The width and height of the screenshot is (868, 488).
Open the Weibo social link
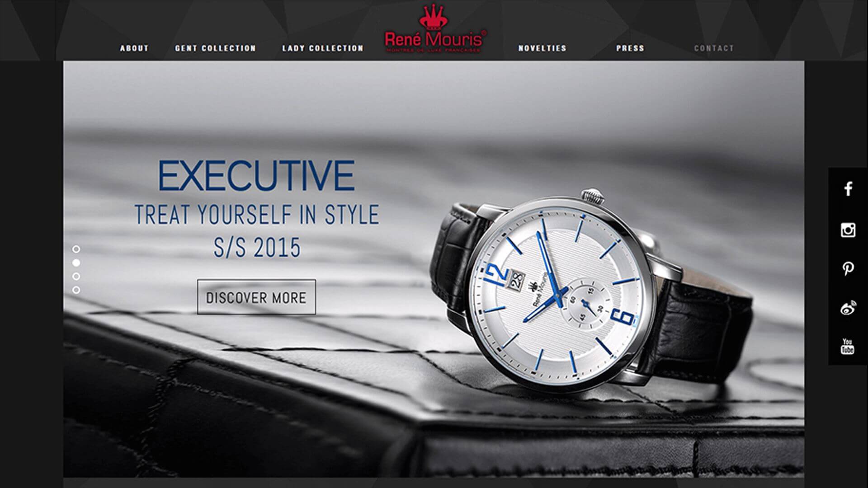coord(848,308)
